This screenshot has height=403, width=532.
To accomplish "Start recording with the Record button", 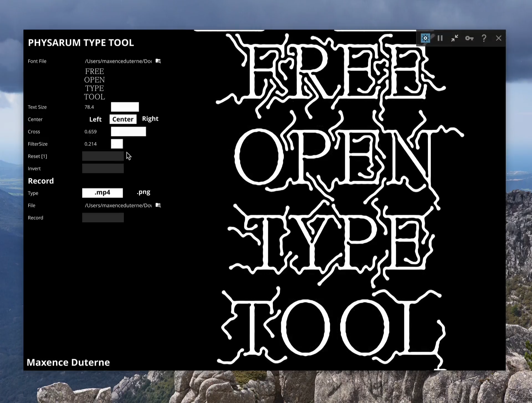I will [x=103, y=217].
